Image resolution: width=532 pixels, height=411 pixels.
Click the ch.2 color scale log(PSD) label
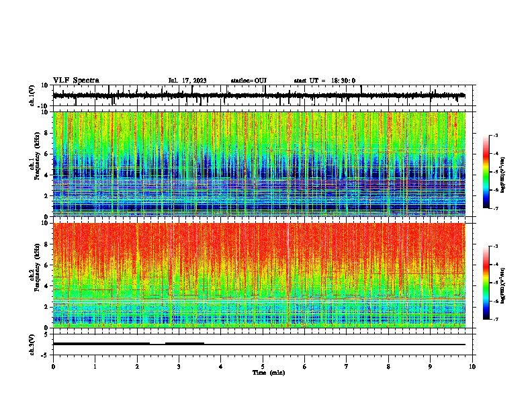tap(502, 285)
